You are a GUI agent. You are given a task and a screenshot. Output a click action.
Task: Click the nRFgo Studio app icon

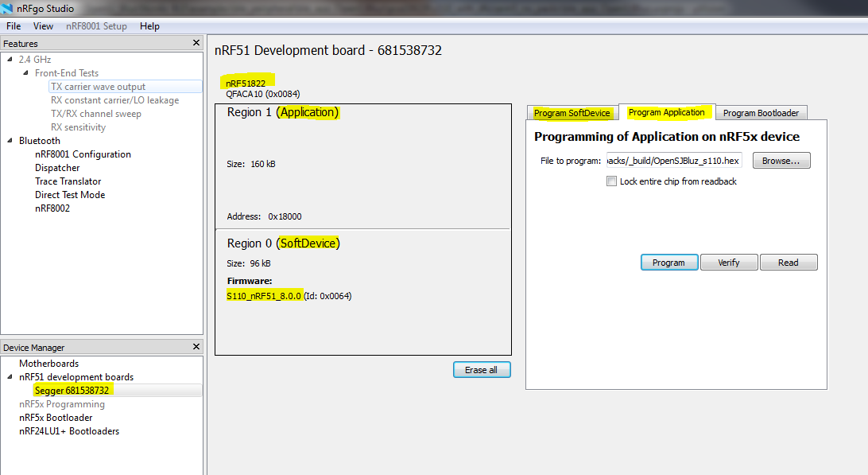point(6,8)
